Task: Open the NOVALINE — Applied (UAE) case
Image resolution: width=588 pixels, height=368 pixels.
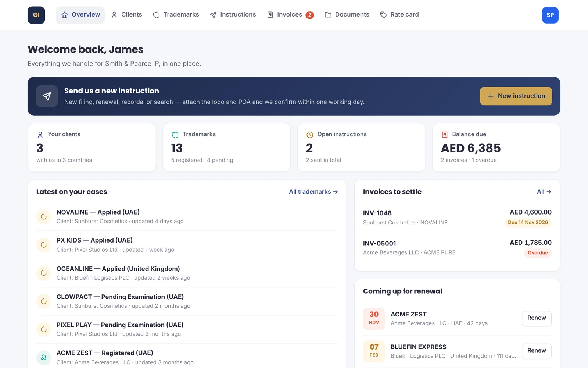Action: click(187, 217)
